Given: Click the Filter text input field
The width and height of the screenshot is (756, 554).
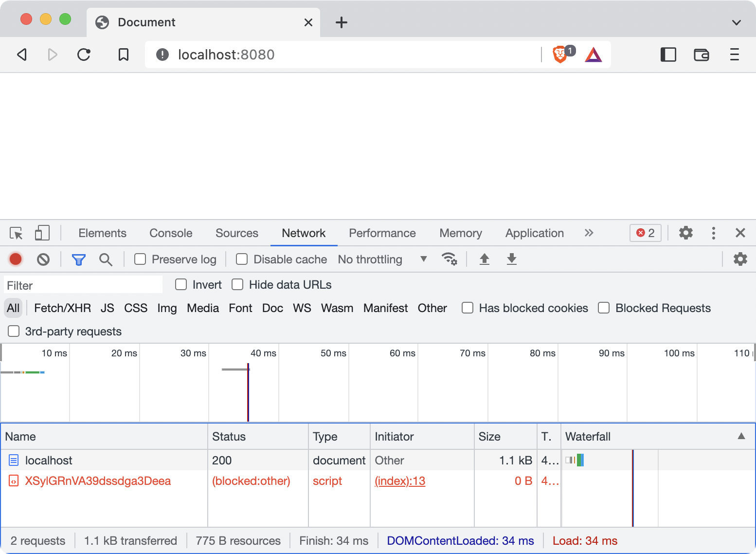Looking at the screenshot, I should coord(83,285).
